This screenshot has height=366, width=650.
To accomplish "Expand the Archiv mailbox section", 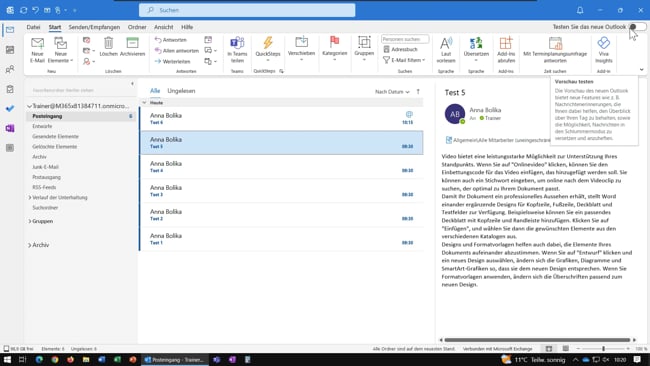I will [x=29, y=245].
